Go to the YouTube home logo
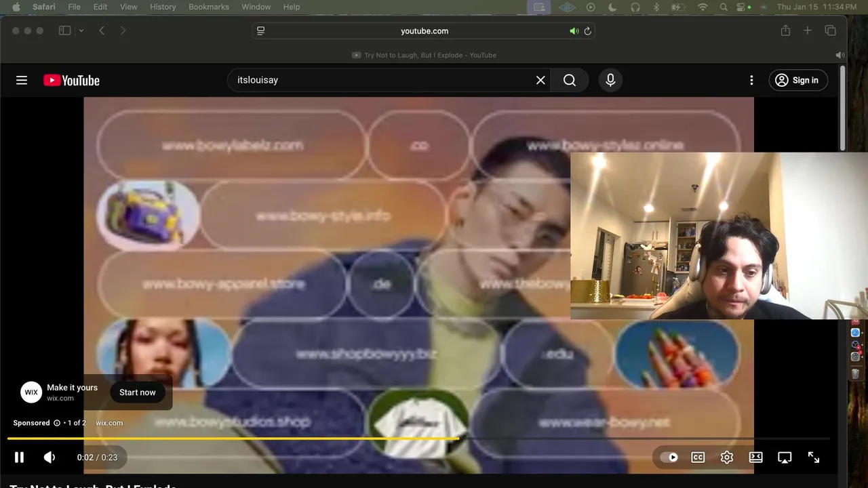 [71, 80]
